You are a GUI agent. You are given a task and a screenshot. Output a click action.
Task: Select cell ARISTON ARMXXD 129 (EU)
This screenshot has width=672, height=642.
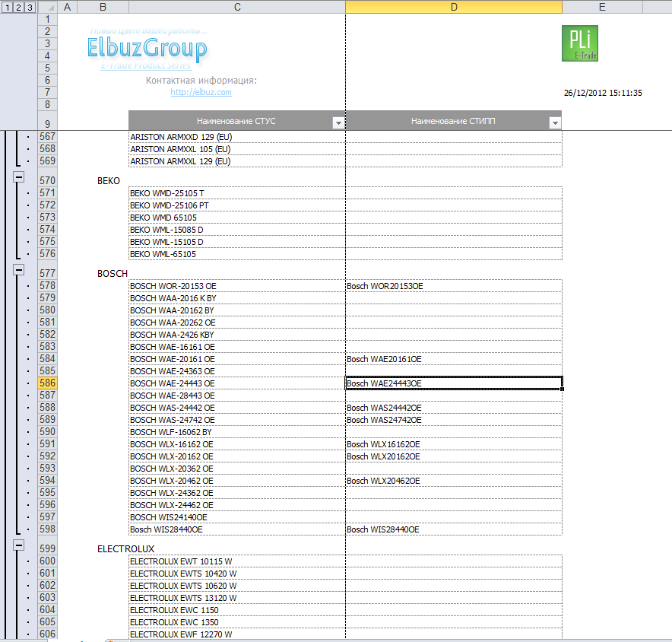click(x=237, y=137)
